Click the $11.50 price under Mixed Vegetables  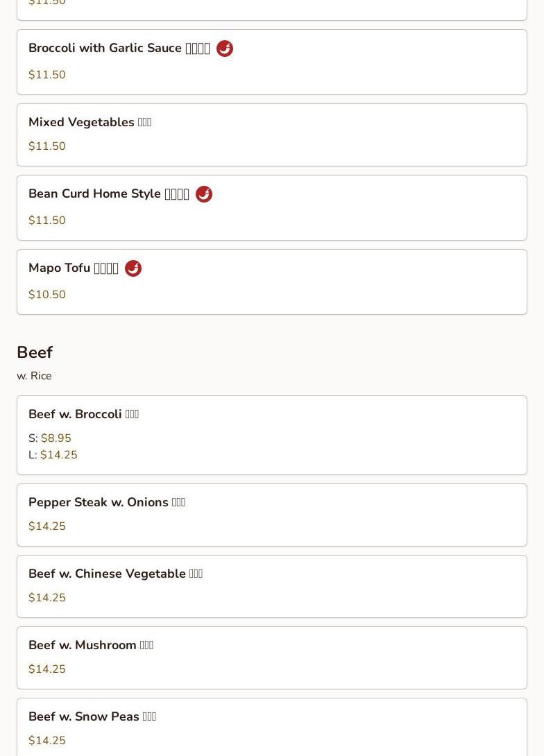click(x=47, y=146)
